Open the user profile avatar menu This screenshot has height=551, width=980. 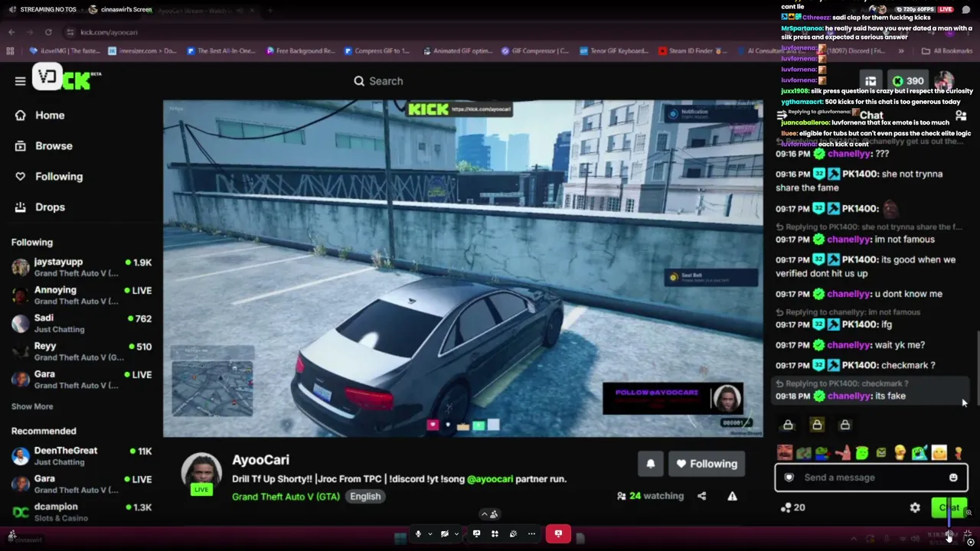pos(944,80)
